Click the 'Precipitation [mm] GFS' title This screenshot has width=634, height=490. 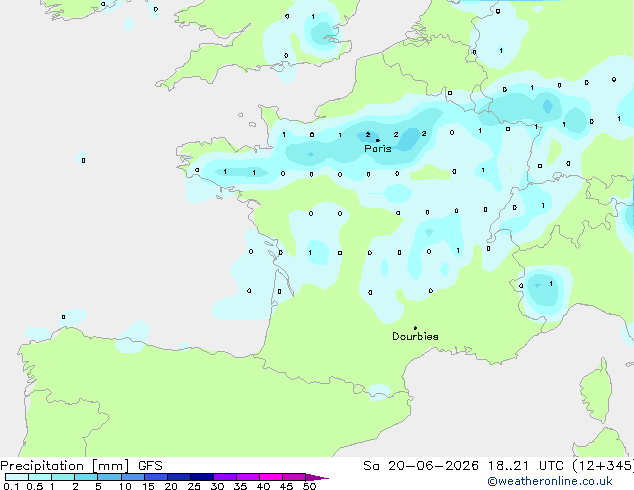click(81, 466)
